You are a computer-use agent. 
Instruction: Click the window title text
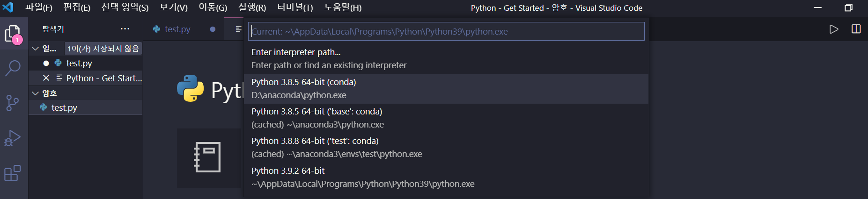556,8
